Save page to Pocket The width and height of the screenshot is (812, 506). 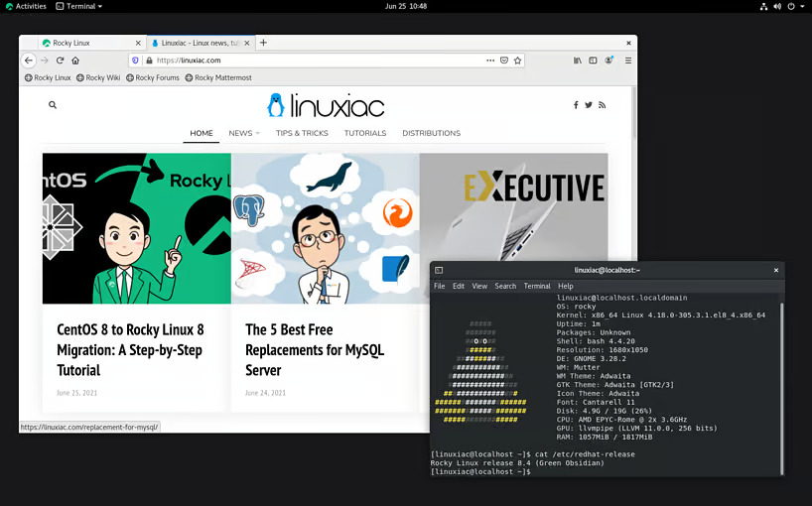[x=504, y=61]
